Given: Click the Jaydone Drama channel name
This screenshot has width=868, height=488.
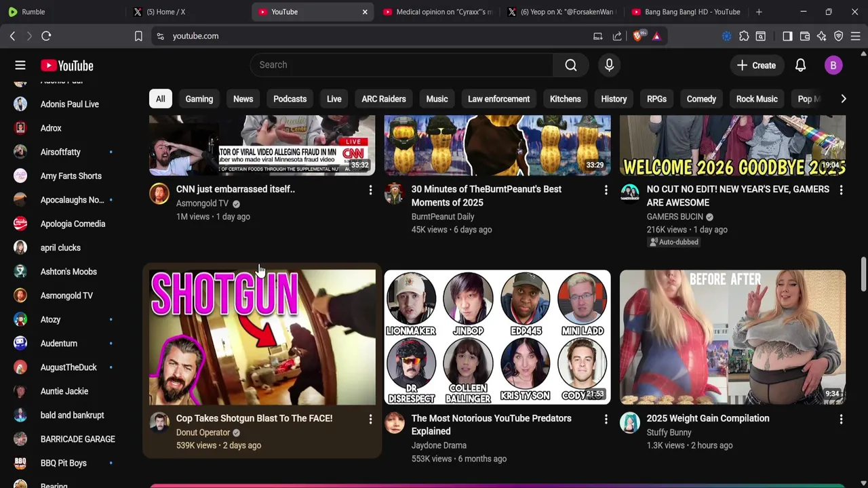Looking at the screenshot, I should [439, 445].
